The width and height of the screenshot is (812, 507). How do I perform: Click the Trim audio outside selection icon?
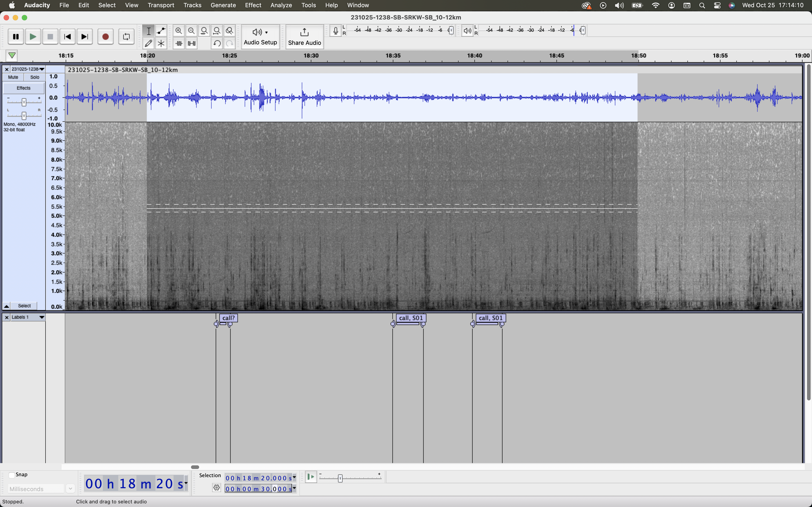pyautogui.click(x=179, y=44)
